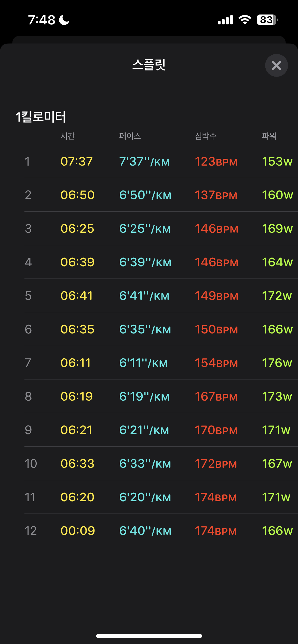This screenshot has height=644, width=298.
Task: Tap the 1킬로미터 section heading
Action: pos(41,117)
